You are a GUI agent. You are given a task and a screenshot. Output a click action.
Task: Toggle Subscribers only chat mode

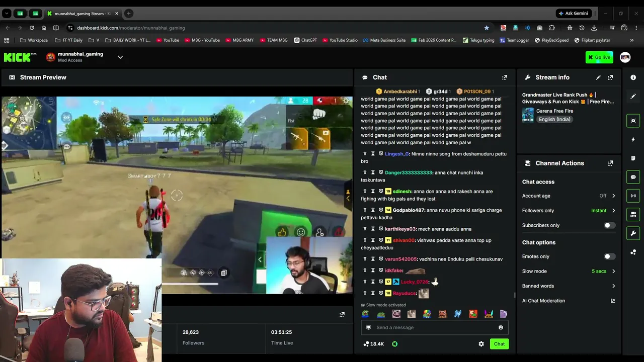609,225
